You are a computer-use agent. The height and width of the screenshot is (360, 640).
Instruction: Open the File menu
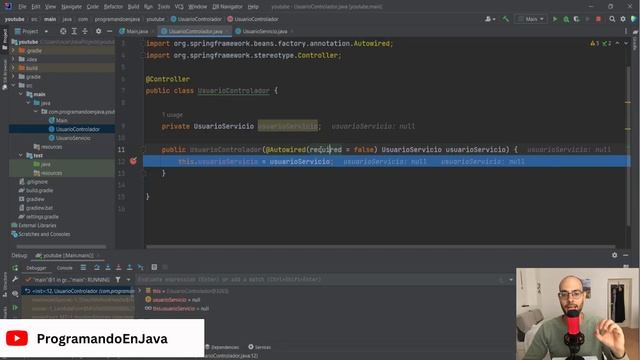22,7
